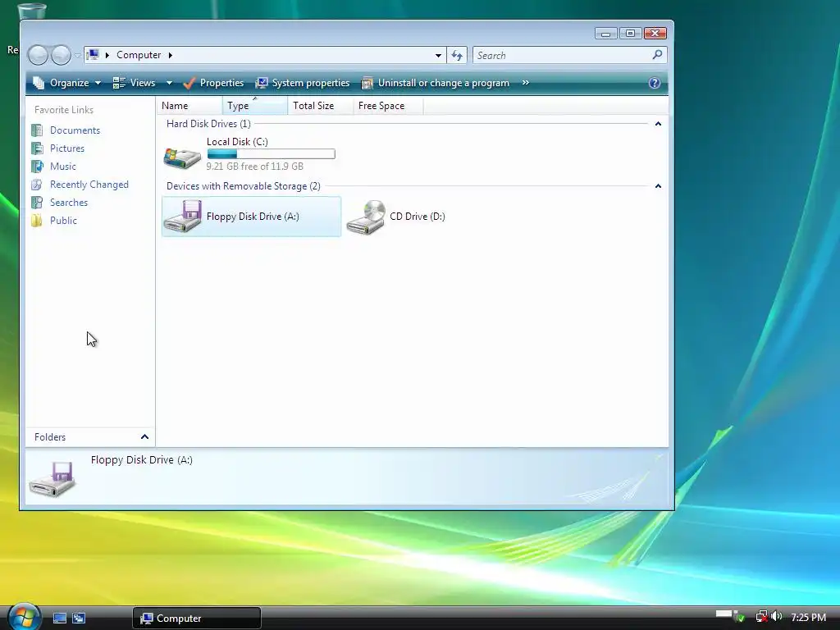Click the Computer icon in address bar

[x=94, y=55]
